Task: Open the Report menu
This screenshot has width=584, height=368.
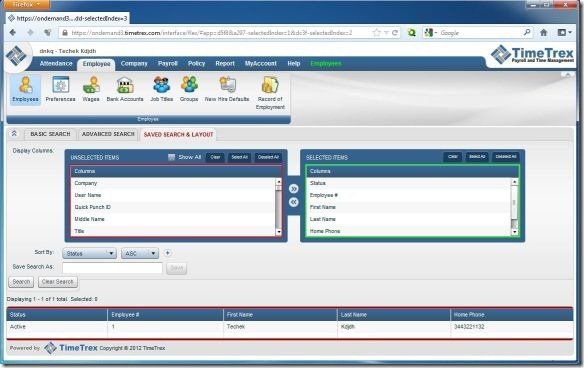Action: coord(225,64)
